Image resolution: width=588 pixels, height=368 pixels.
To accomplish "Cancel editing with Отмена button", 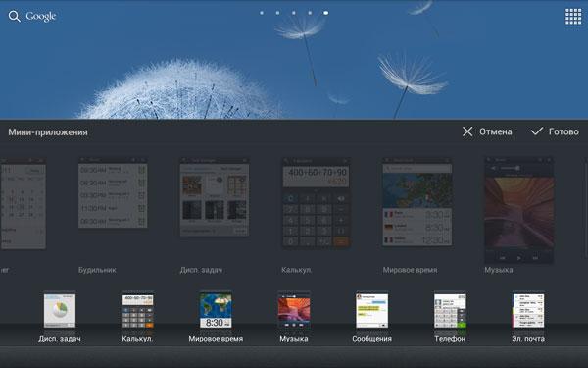I will pos(487,131).
